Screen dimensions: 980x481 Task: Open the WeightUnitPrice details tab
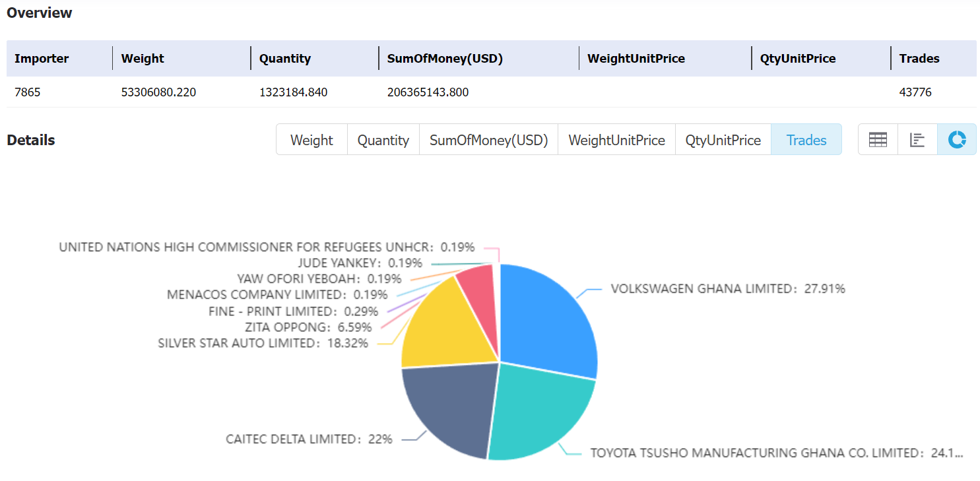pyautogui.click(x=616, y=140)
